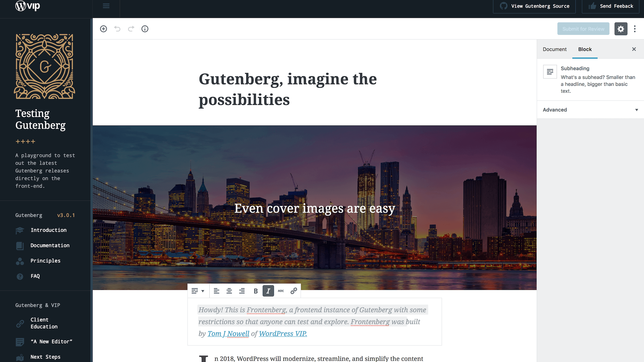Image resolution: width=644 pixels, height=362 pixels.
Task: Toggle bold formatting on selected text
Action: point(256,291)
